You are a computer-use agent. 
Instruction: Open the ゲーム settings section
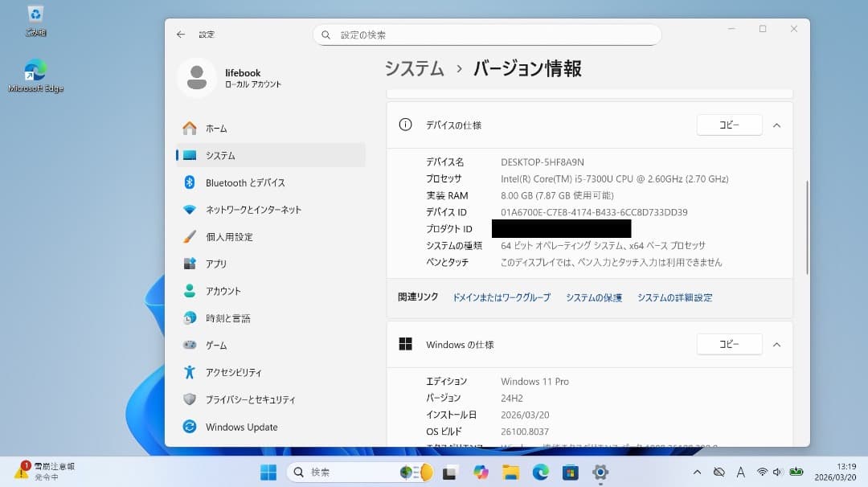(221, 345)
